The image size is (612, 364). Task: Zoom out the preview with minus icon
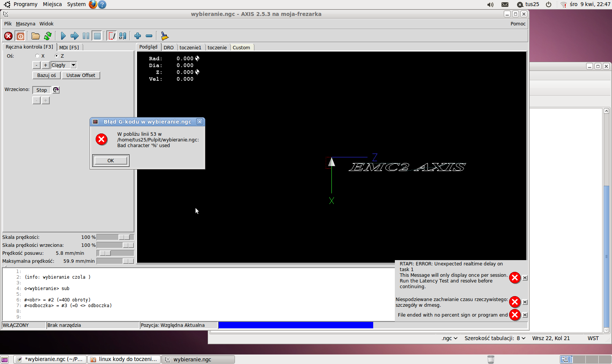pos(149,36)
